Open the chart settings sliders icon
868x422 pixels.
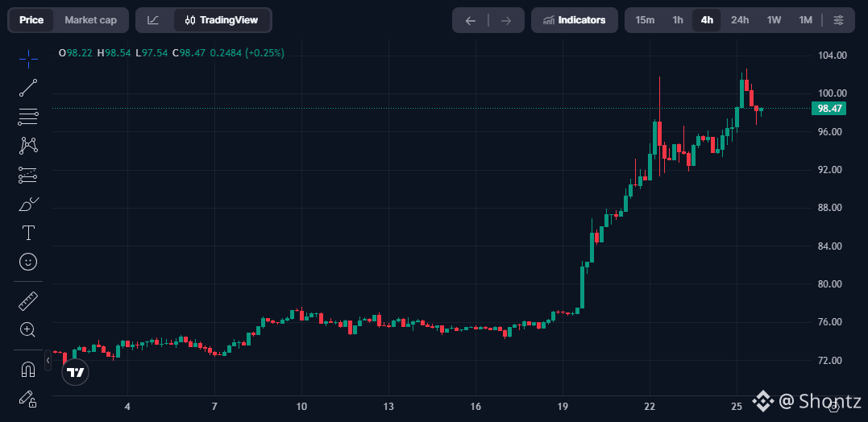tap(839, 20)
